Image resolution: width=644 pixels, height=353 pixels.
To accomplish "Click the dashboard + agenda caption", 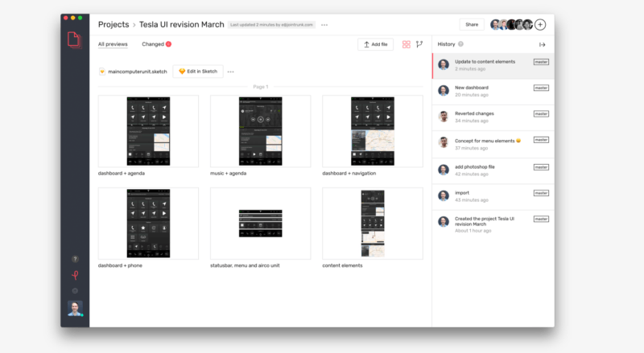I will tap(122, 173).
